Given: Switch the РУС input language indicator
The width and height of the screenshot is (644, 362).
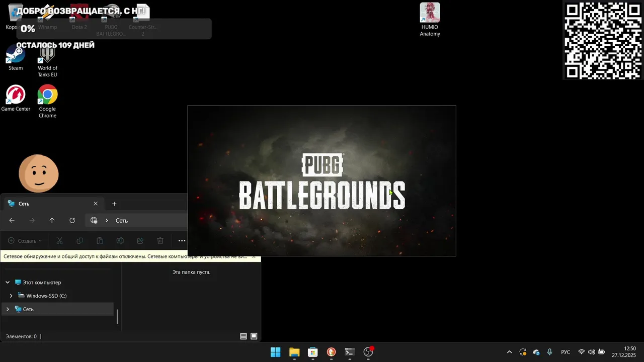Looking at the screenshot, I should pyautogui.click(x=566, y=352).
